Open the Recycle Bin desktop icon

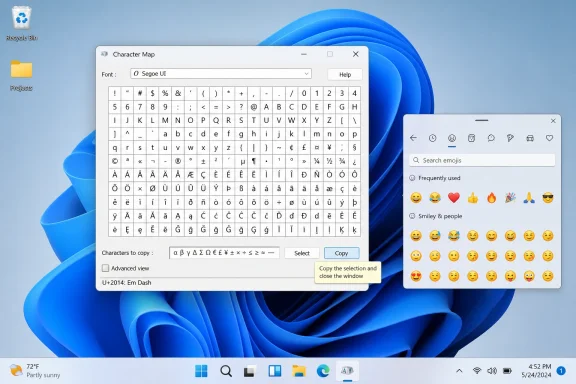tap(22, 24)
